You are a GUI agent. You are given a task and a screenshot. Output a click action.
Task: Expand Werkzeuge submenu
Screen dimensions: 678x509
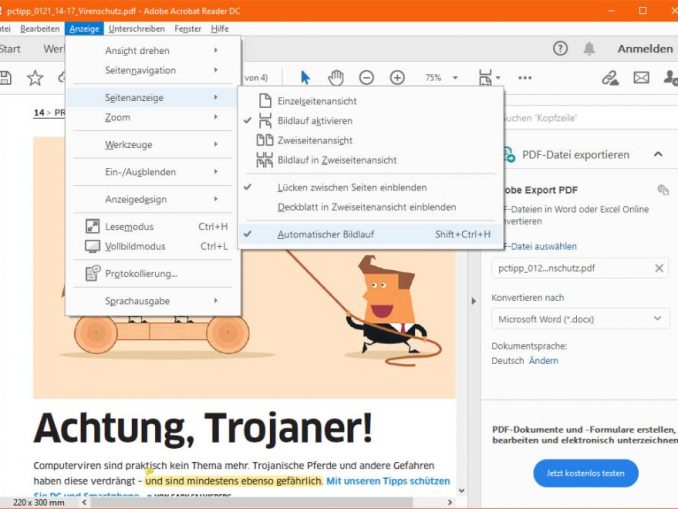point(153,144)
